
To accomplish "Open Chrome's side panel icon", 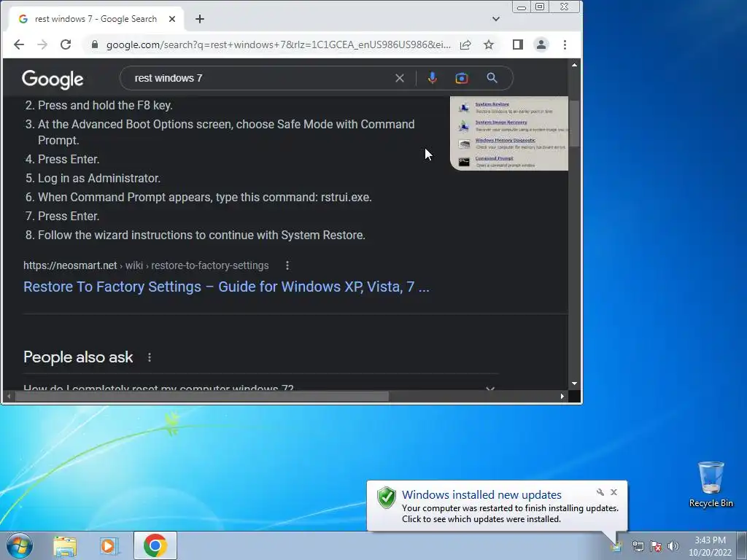I will [x=518, y=44].
